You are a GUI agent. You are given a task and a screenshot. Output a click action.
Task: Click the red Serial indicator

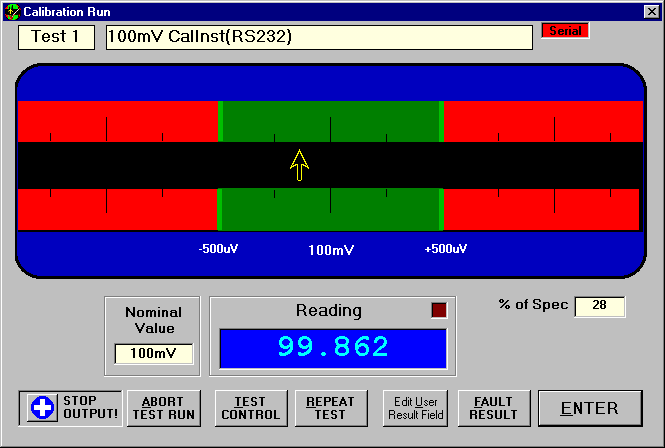[565, 30]
